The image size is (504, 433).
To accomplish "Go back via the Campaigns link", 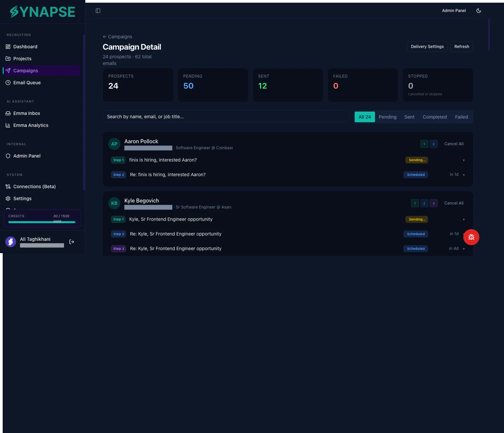I will point(117,37).
